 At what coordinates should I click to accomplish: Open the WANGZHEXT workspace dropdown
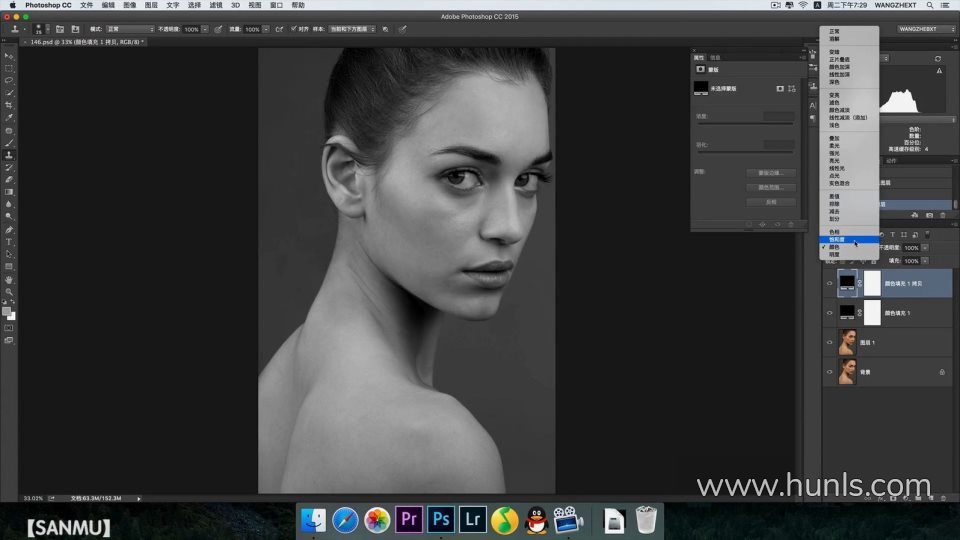(924, 29)
